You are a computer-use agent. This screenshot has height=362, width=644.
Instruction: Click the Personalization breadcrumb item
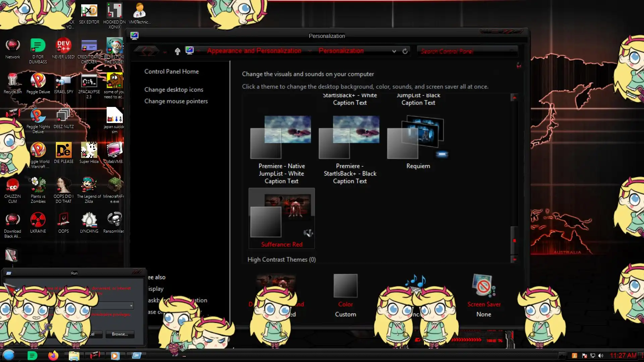341,51
